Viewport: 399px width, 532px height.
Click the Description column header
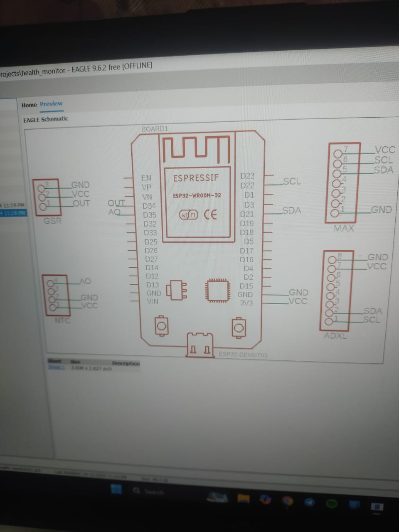tap(126, 363)
